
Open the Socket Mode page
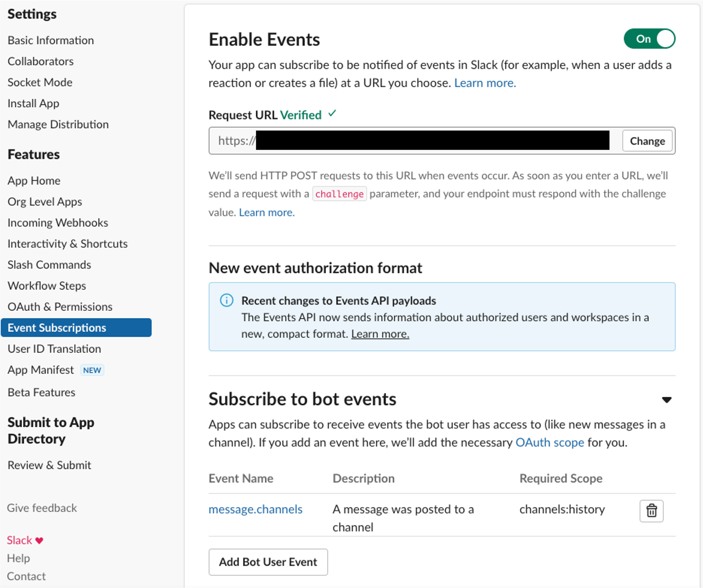pyautogui.click(x=40, y=83)
